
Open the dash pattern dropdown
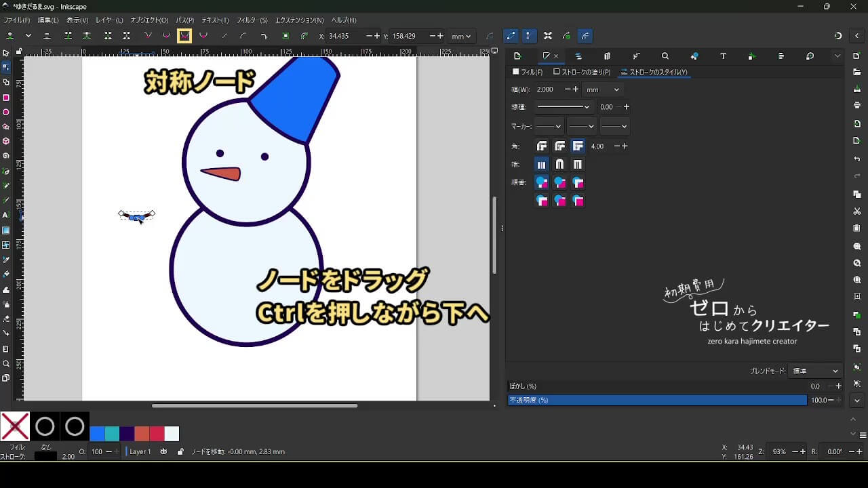[563, 107]
